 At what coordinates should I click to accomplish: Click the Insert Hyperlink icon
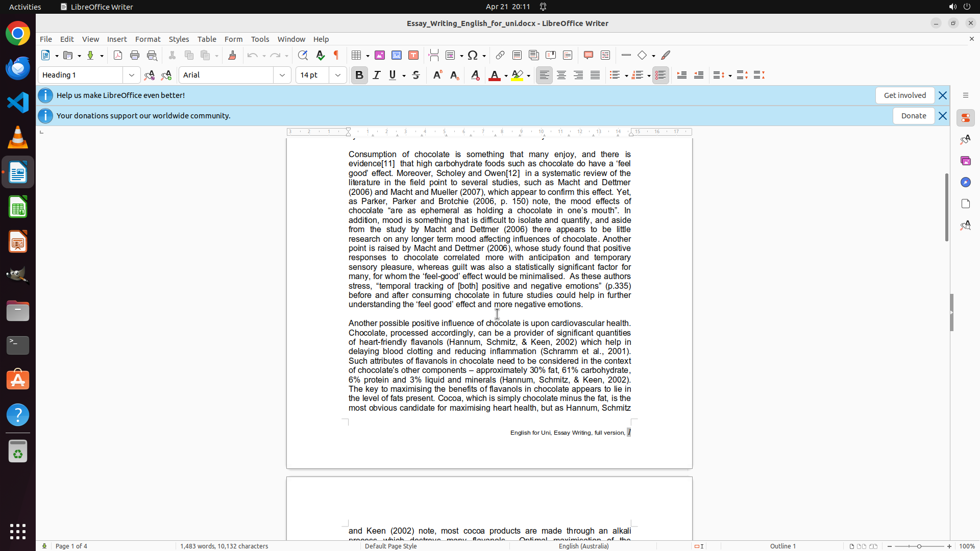[500, 55]
